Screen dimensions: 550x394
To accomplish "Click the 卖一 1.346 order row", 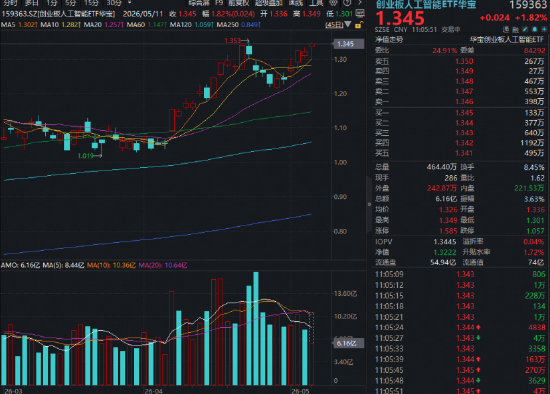I will click(x=460, y=102).
